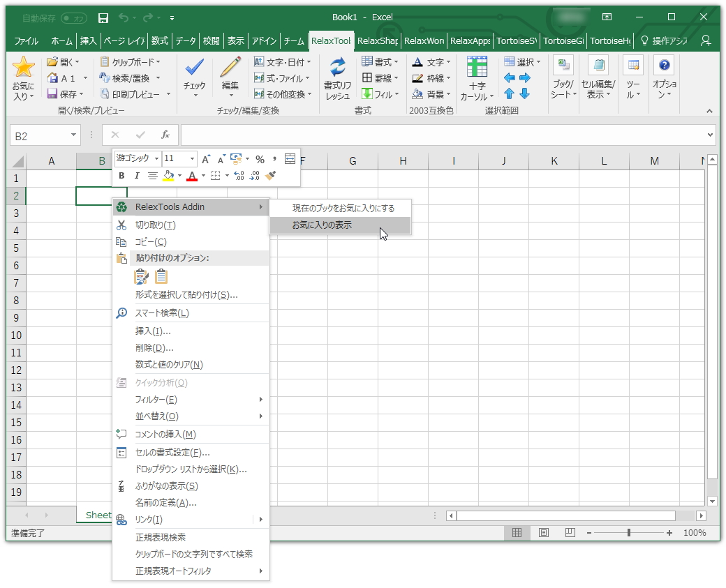Click the オプション help icon

pos(664,66)
